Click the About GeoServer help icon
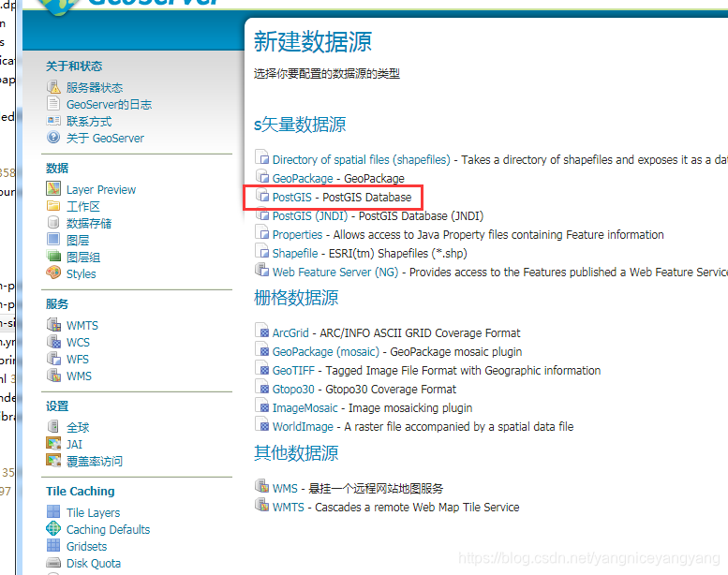The image size is (728, 575). (x=53, y=138)
